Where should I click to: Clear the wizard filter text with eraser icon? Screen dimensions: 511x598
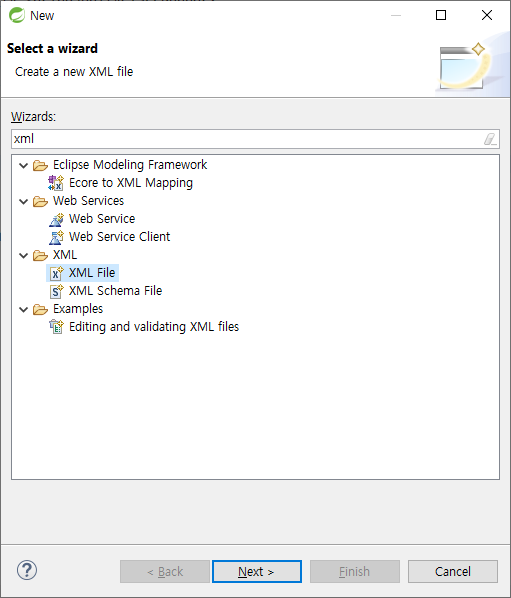point(490,139)
